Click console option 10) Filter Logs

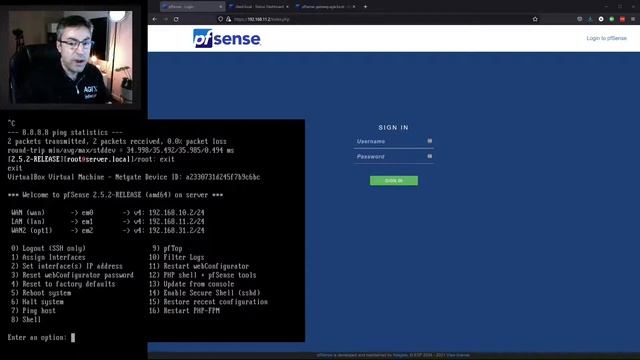[177, 257]
